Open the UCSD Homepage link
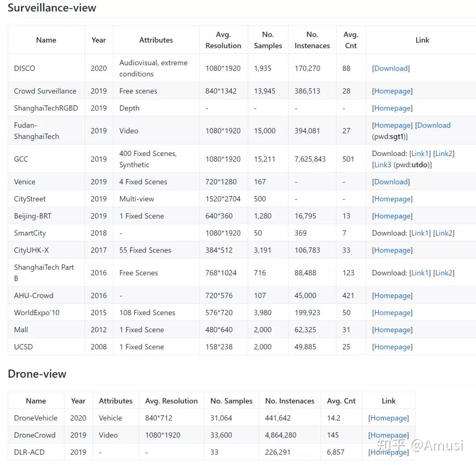The height and width of the screenshot is (465, 476). 392,346
